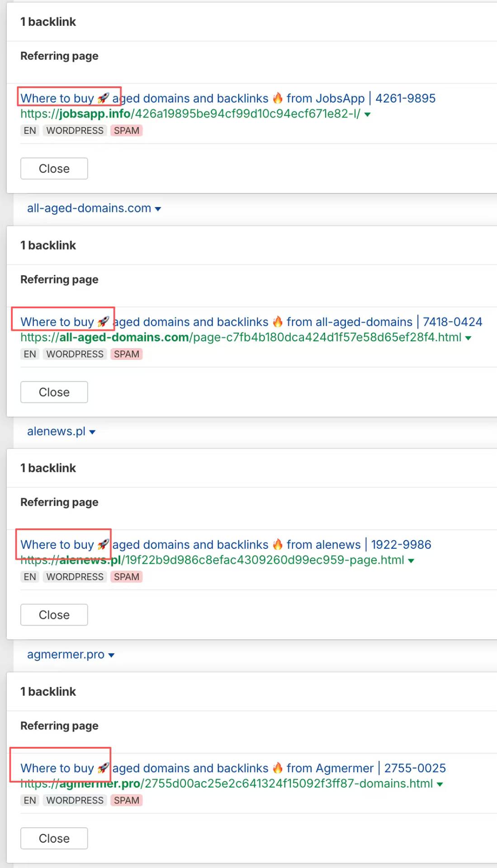This screenshot has width=497, height=868.
Task: Click WORDPRESS tag under jobsapp.info URL
Action: point(75,131)
